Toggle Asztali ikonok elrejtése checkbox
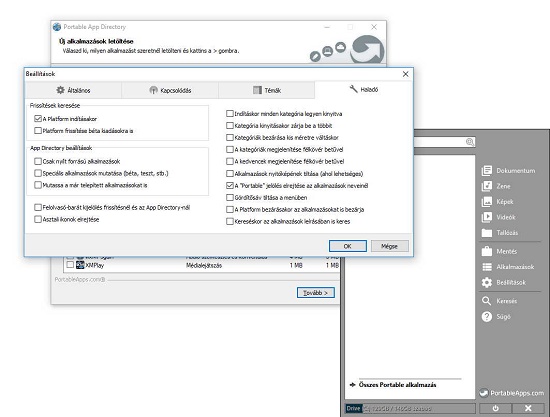 click(38, 219)
